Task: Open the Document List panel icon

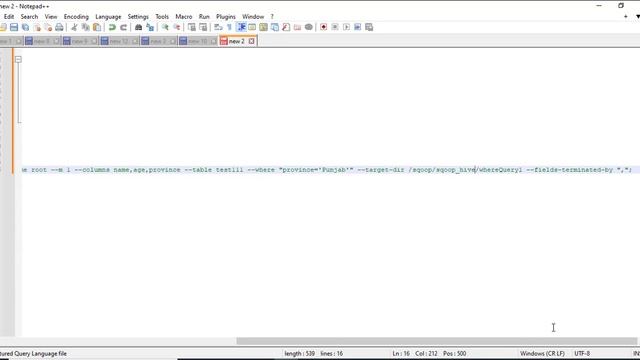Action: (x=275, y=27)
